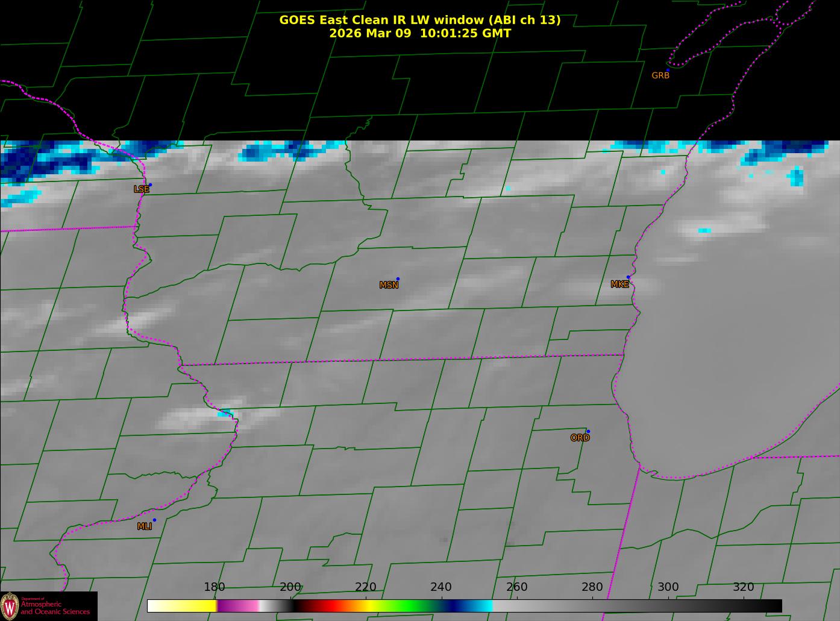This screenshot has width=840, height=621.
Task: Click the MLI station label
Action: [x=145, y=526]
